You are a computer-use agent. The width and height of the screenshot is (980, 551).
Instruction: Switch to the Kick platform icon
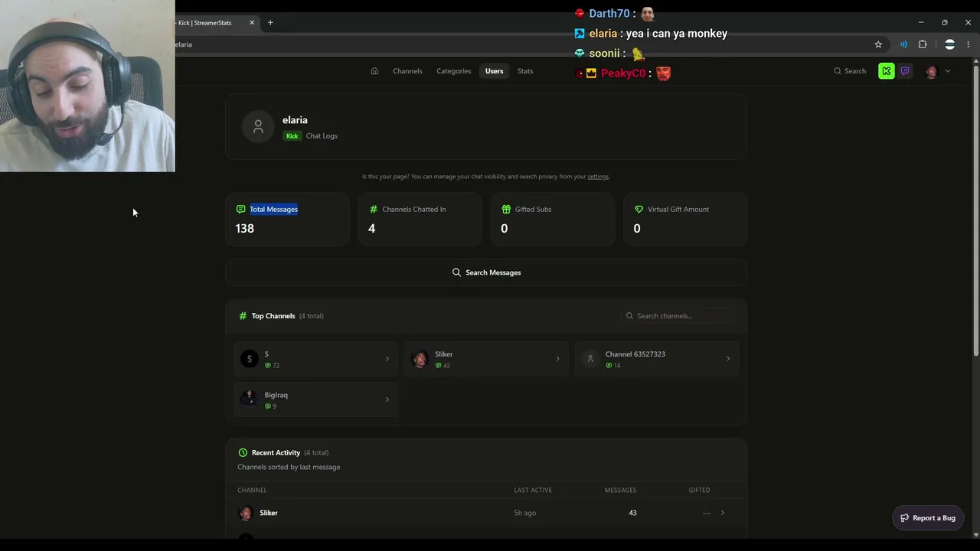pyautogui.click(x=886, y=71)
